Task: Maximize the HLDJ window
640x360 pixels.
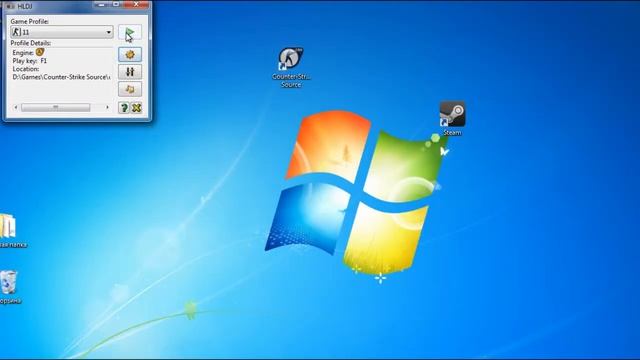Action: 116,4
